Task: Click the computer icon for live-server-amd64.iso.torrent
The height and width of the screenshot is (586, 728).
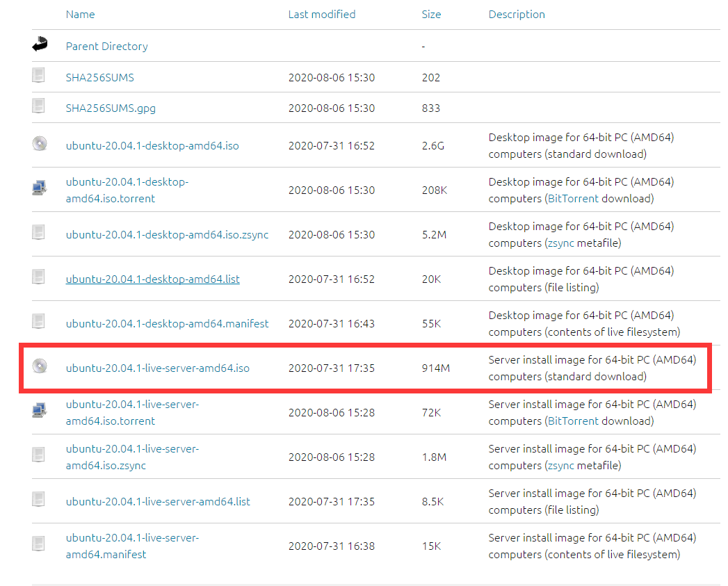Action: click(x=40, y=411)
